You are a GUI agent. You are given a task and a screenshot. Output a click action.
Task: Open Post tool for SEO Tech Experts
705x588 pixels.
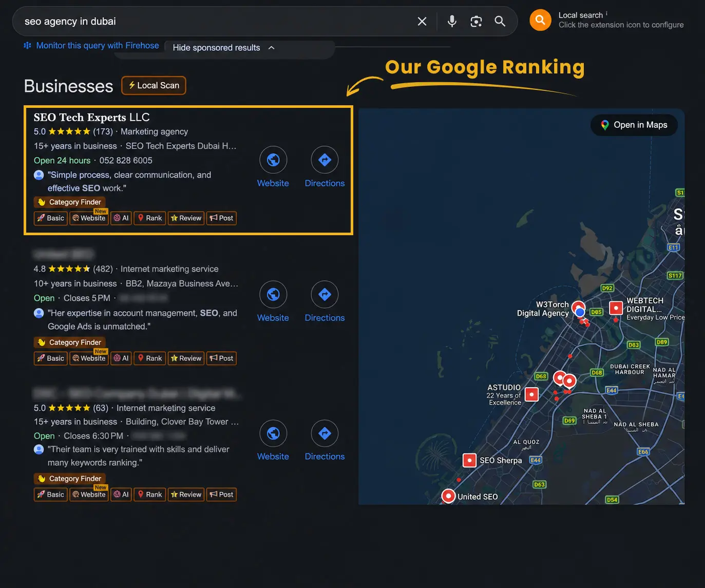[221, 218]
